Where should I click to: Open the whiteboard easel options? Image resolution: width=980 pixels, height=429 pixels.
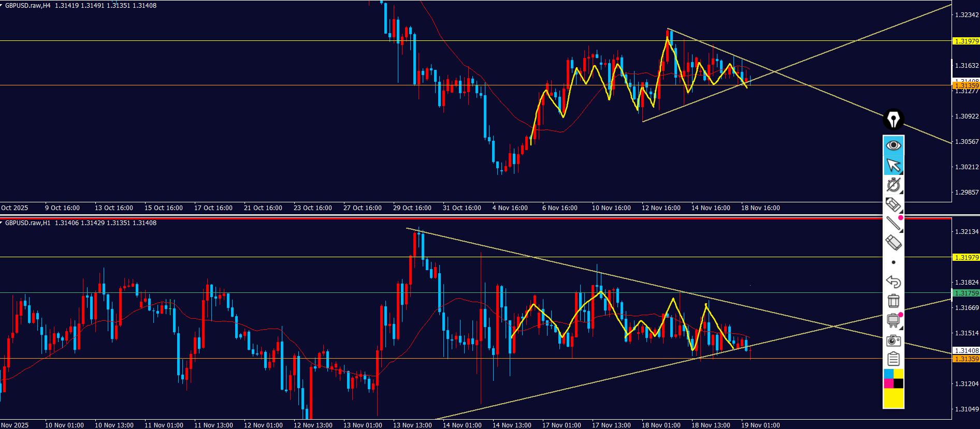click(x=893, y=321)
